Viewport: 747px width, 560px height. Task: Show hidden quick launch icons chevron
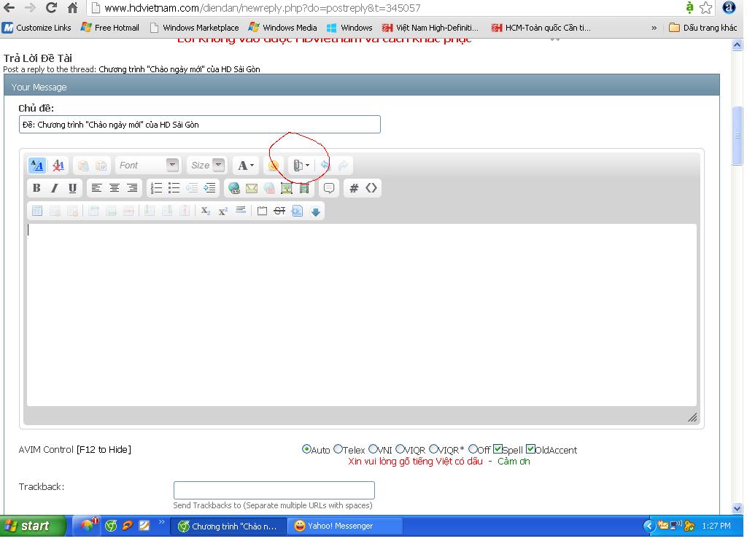(x=161, y=522)
